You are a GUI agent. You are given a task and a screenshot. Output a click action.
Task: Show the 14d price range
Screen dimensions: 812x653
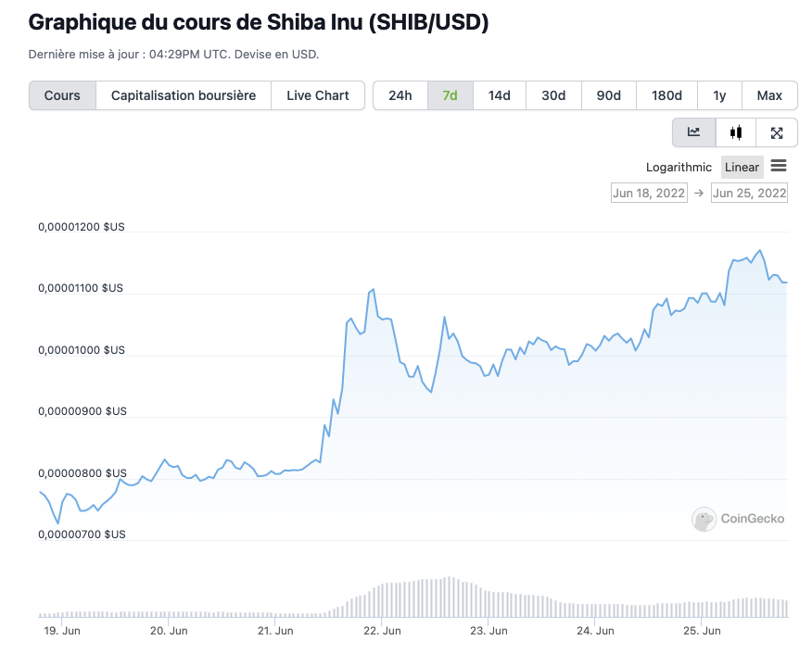coord(500,95)
